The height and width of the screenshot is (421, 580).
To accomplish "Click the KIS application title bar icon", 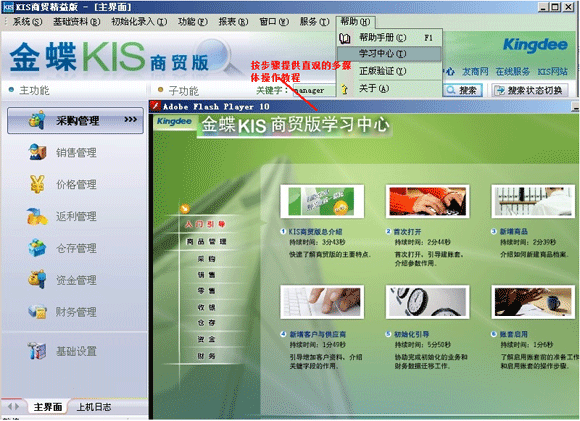I will pyautogui.click(x=8, y=7).
